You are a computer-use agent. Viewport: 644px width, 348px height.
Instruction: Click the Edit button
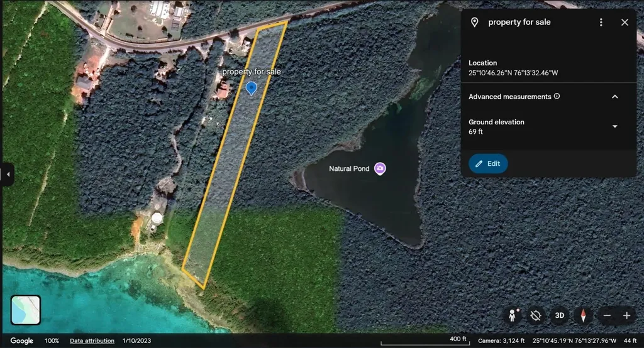(x=488, y=163)
